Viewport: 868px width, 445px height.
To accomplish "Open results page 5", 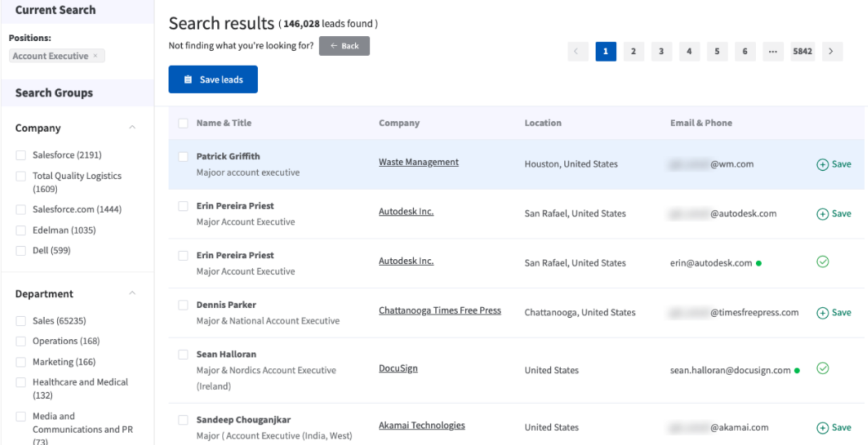I will [x=717, y=51].
